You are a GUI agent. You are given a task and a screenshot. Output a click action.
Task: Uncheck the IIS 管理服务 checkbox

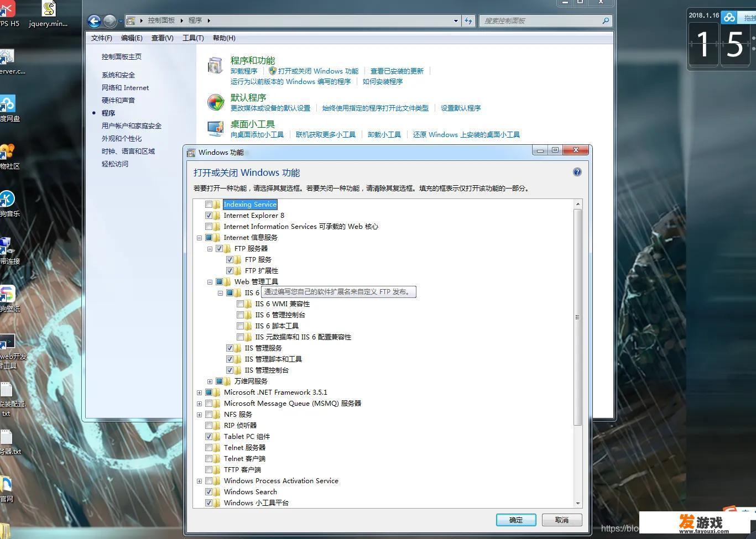point(230,348)
